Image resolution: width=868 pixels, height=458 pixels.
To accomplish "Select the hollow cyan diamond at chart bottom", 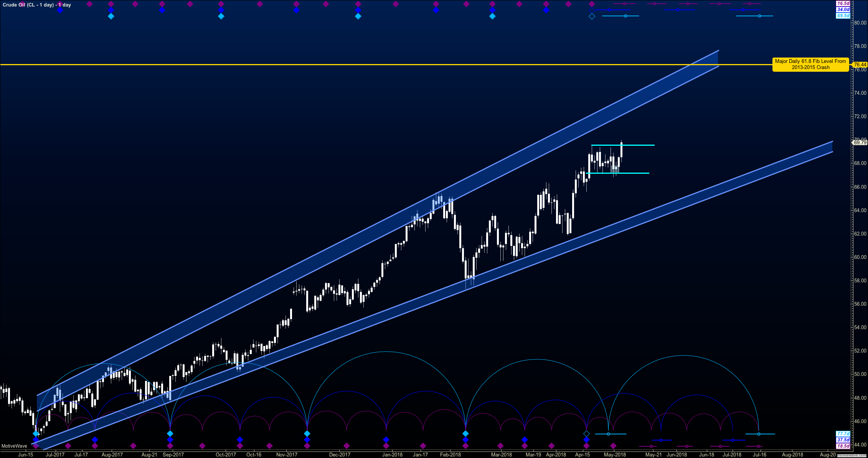I will pos(586,434).
